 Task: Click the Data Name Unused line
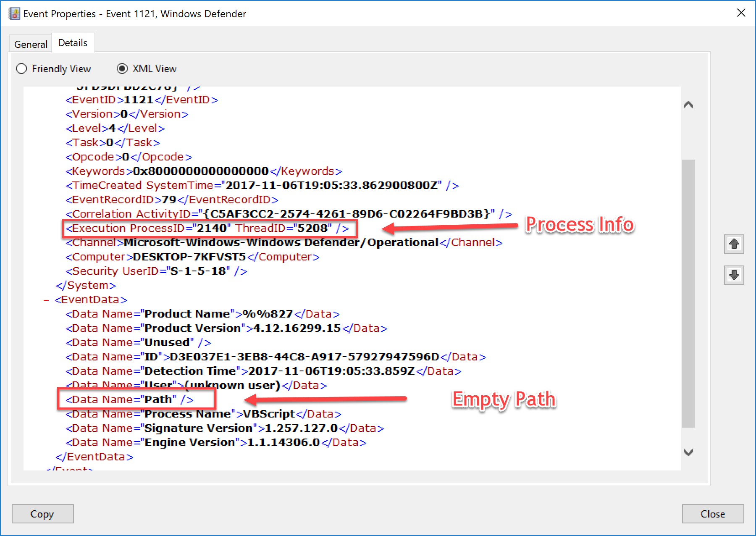[x=139, y=343]
